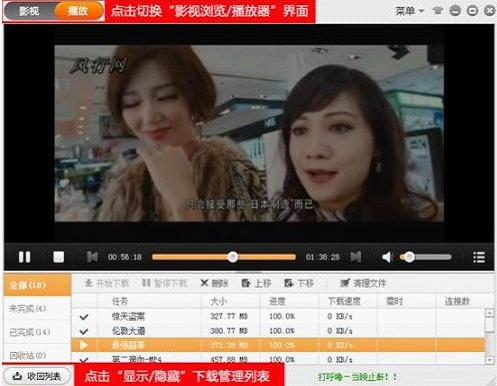The width and height of the screenshot is (497, 386).
Task: Minimize the player window
Action: pyautogui.click(x=455, y=11)
